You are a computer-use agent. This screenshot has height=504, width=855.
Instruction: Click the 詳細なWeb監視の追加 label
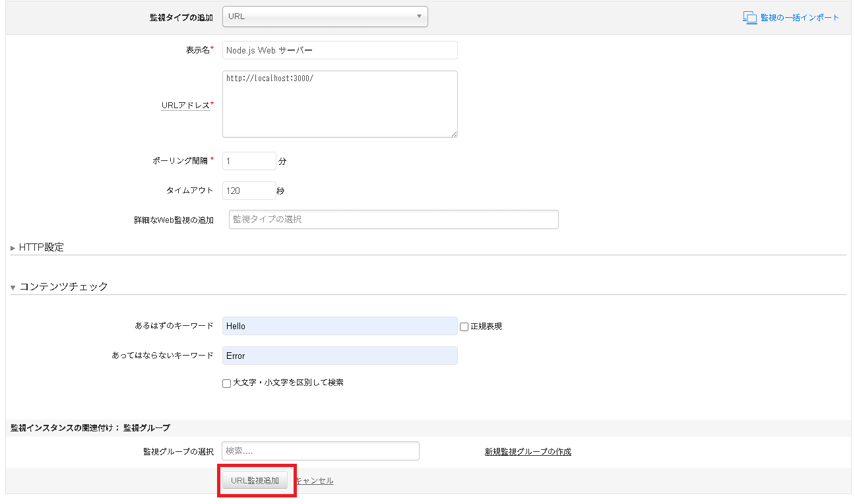coord(174,220)
